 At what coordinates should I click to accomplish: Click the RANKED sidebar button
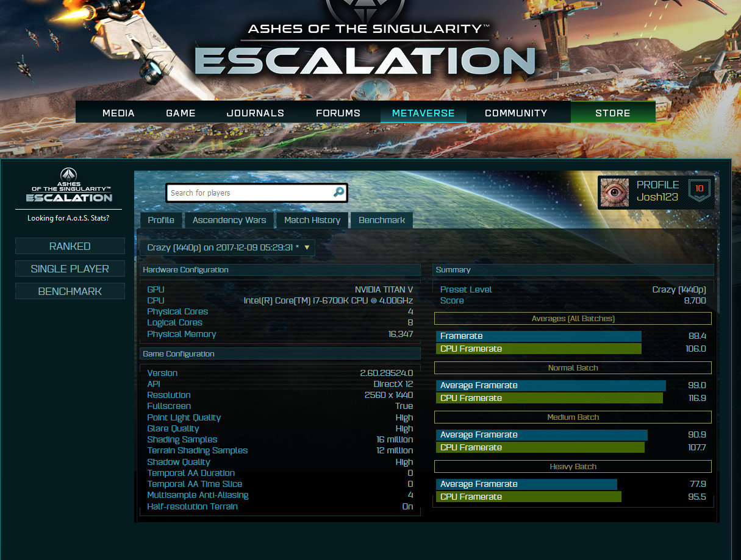(x=70, y=246)
